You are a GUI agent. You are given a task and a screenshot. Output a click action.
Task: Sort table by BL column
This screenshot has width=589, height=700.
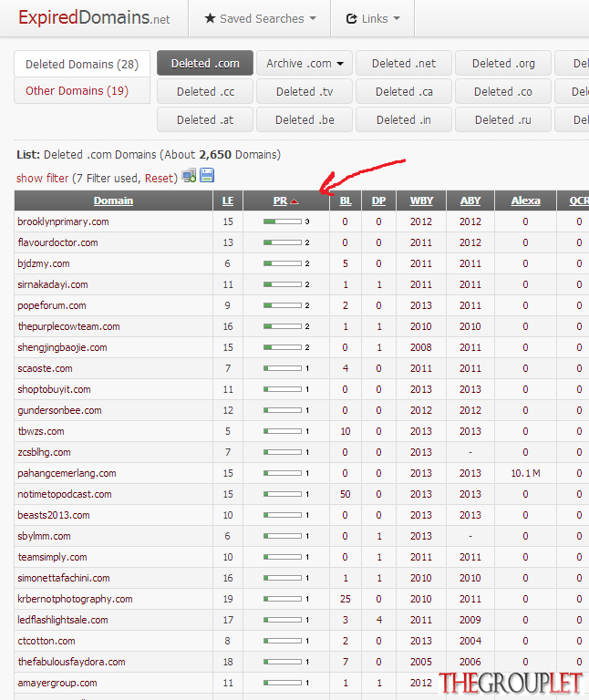coord(346,201)
